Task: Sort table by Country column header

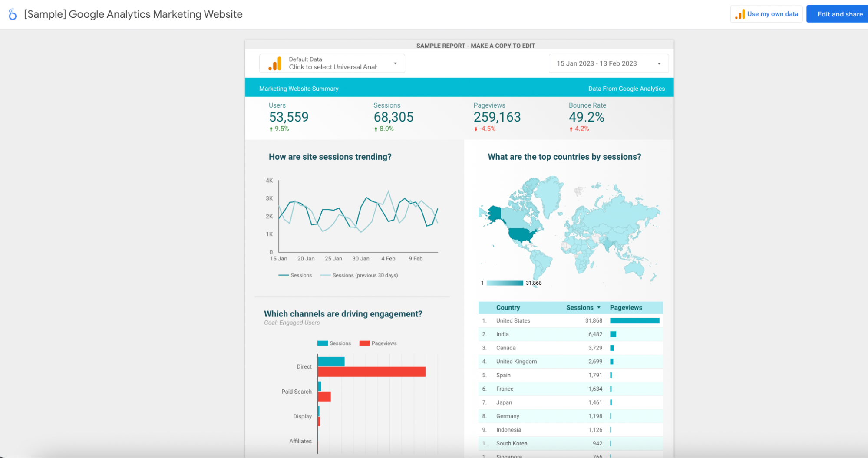Action: coord(508,308)
